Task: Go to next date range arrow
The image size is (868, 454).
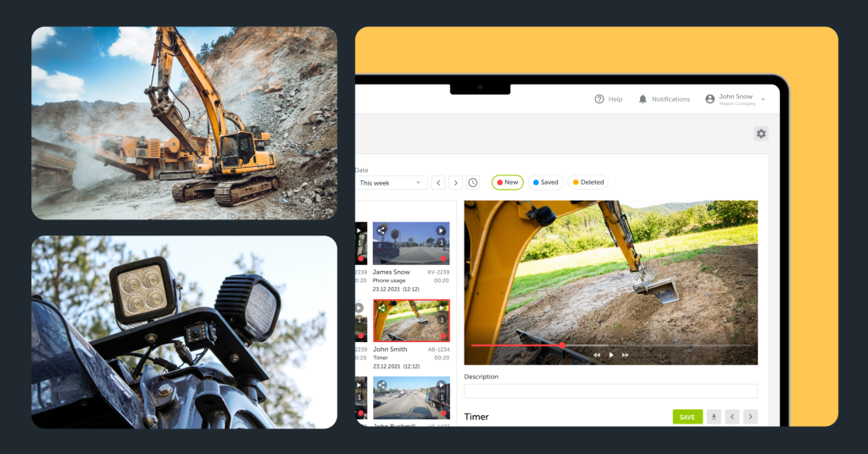Action: (455, 182)
